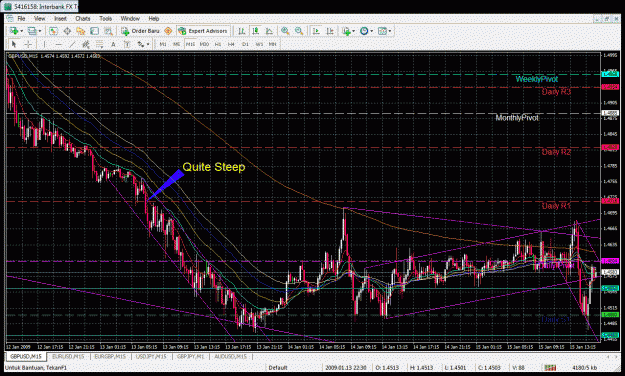Open the Profiles icon
The width and height of the screenshot is (625, 376).
click(32, 31)
